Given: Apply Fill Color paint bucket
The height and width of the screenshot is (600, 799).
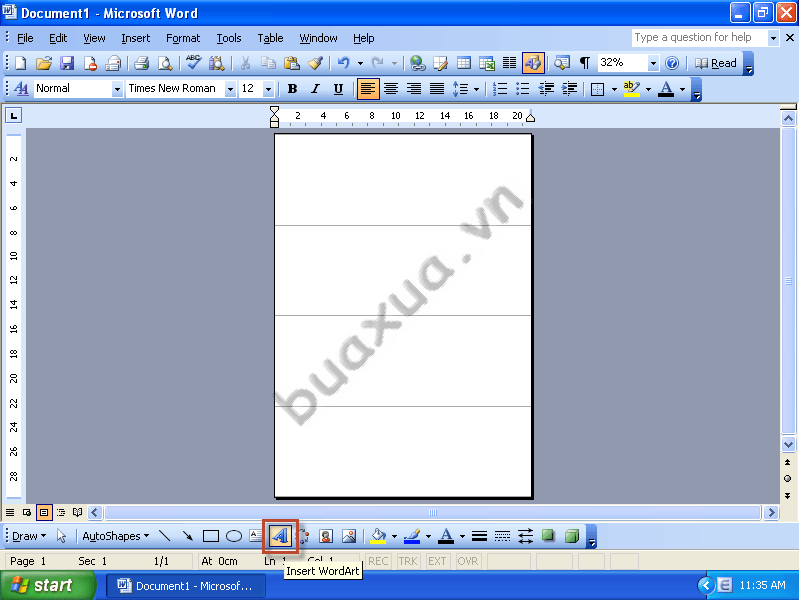Looking at the screenshot, I should coord(378,536).
